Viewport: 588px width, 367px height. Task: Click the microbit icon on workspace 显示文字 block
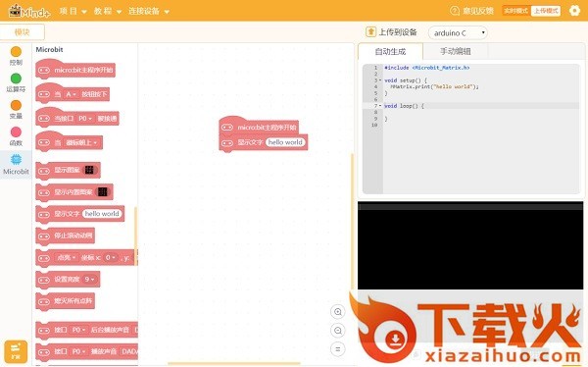pos(227,142)
